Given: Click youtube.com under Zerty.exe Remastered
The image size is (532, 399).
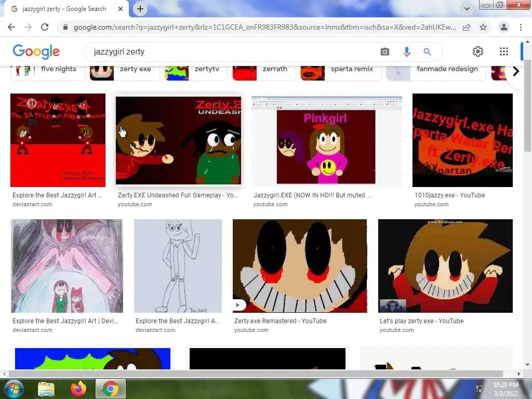Looking at the screenshot, I should (251, 330).
